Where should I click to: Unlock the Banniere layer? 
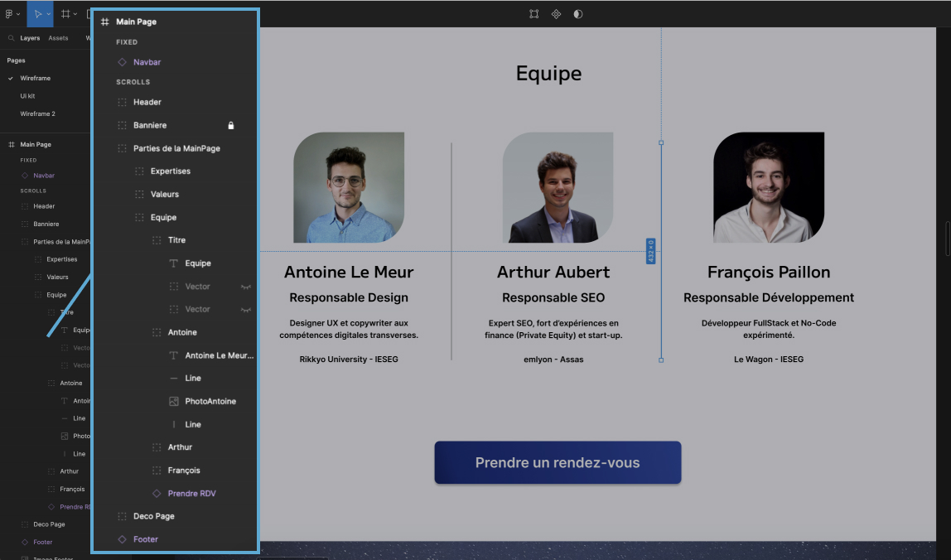230,125
